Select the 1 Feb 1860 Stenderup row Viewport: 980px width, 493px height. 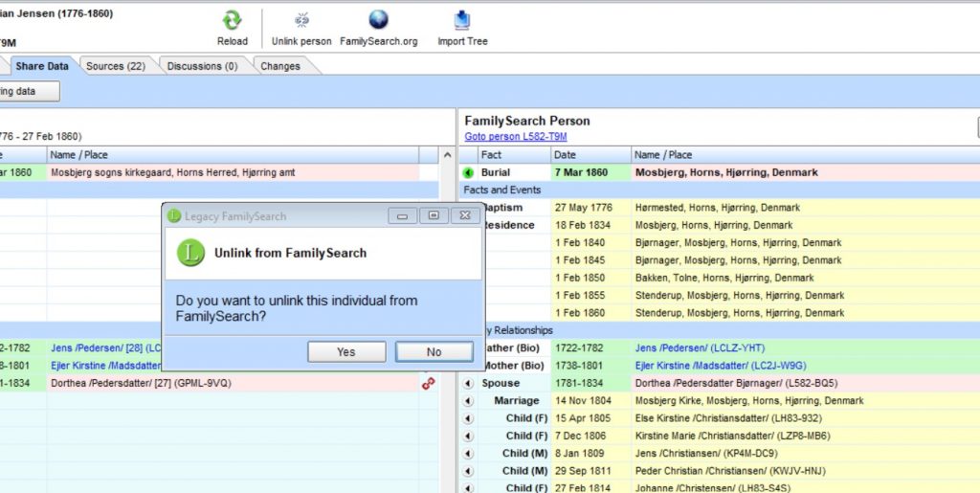coord(740,312)
